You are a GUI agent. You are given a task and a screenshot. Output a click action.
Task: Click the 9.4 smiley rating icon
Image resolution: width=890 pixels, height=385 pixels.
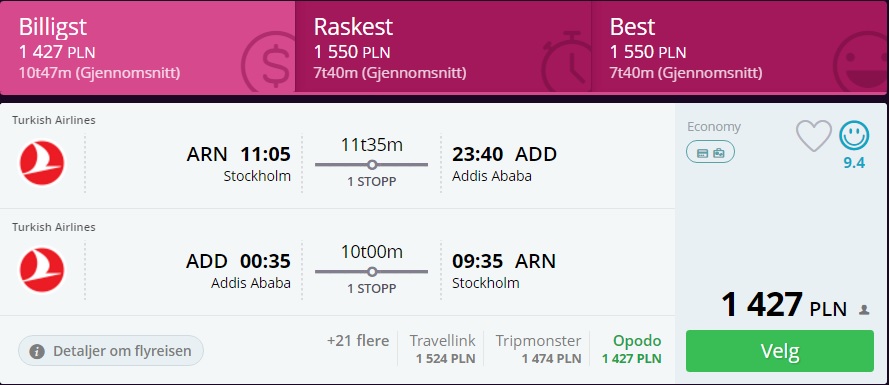click(854, 136)
